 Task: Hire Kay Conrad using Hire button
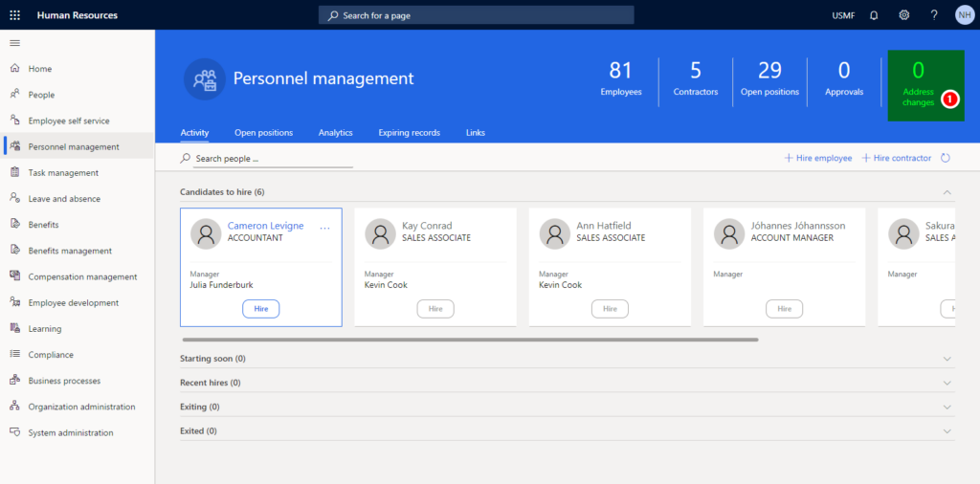click(x=435, y=309)
